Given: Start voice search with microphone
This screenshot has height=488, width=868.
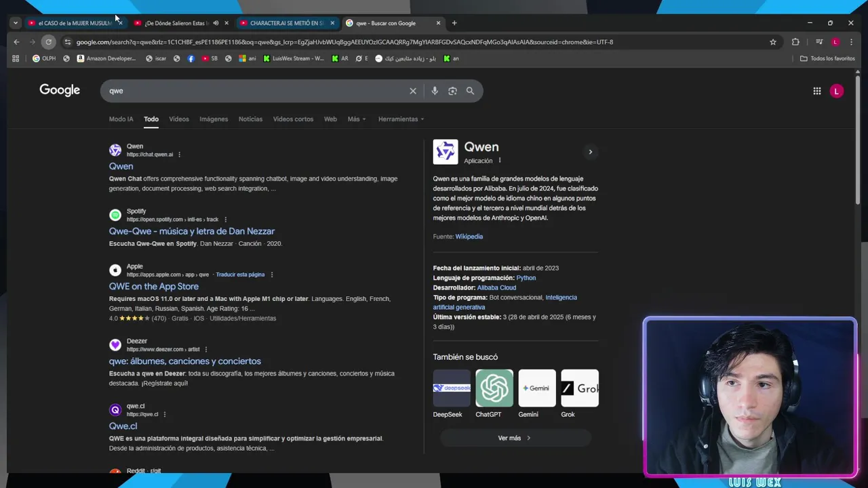Looking at the screenshot, I should coord(435,91).
